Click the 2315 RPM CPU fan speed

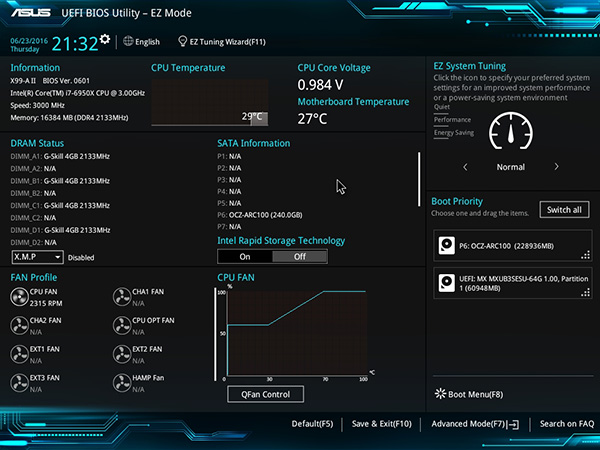click(46, 303)
